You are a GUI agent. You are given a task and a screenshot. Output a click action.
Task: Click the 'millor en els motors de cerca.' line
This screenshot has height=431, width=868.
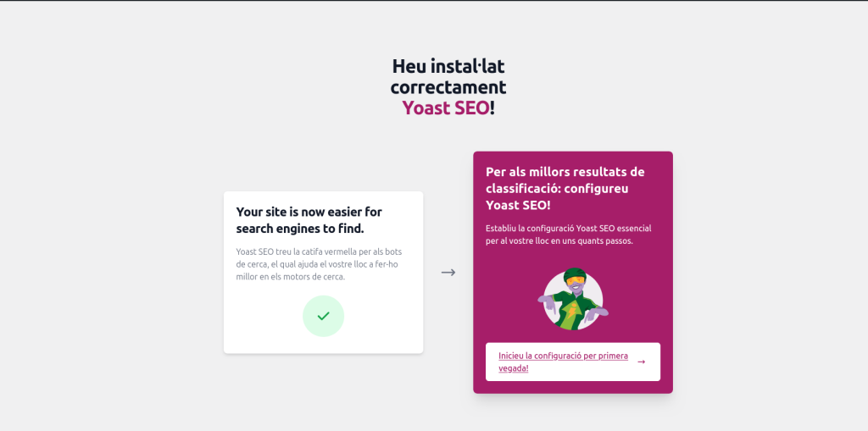pyautogui.click(x=290, y=277)
